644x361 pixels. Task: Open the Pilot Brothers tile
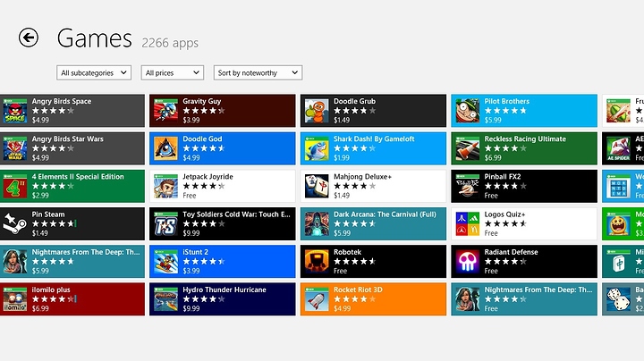[x=524, y=110]
